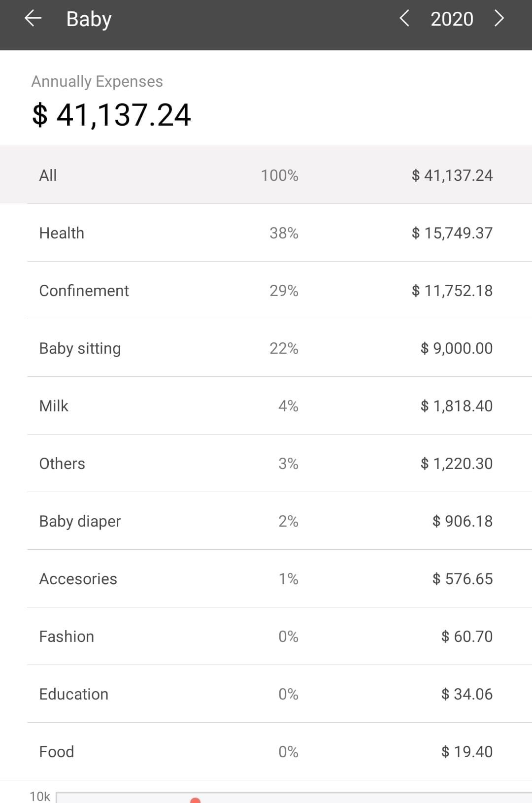Select the 2020 year label
Screen dimensions: 532x803
coord(452,19)
